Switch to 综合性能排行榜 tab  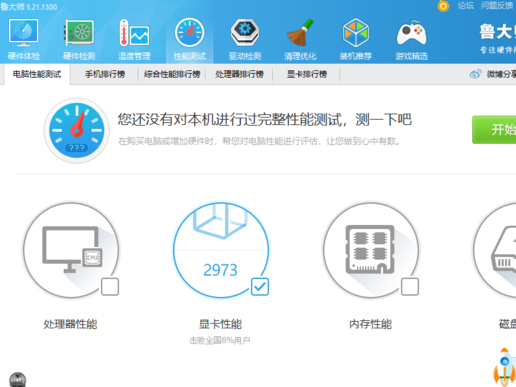point(172,74)
